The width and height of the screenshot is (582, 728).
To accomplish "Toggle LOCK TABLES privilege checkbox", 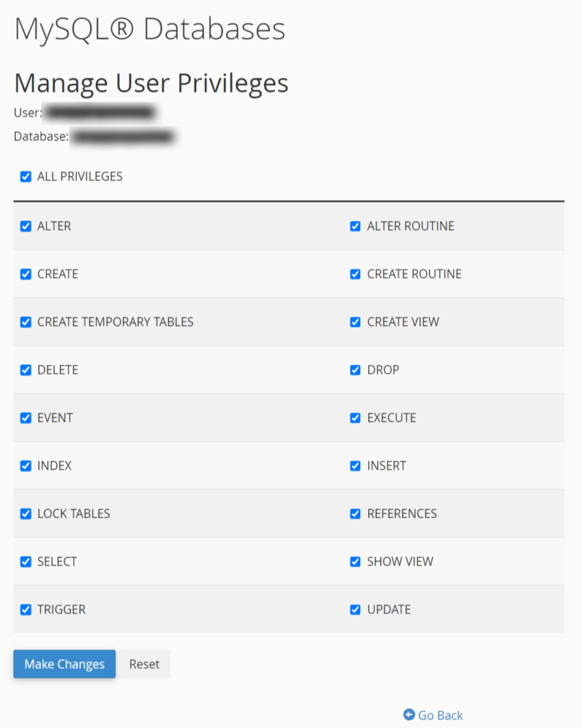I will tap(26, 514).
